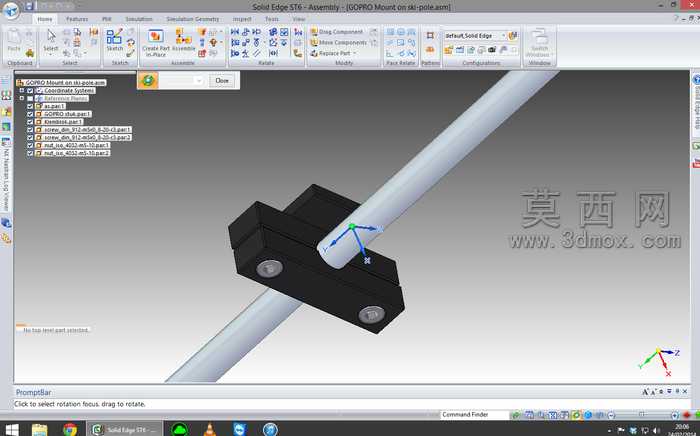Click the green round taskbar icon
The image size is (700, 436).
[179, 429]
